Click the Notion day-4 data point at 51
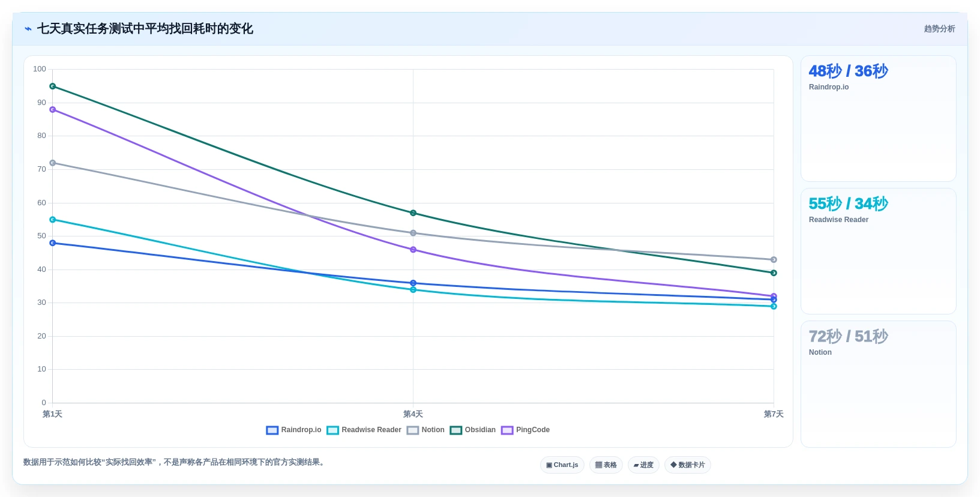 (x=413, y=233)
